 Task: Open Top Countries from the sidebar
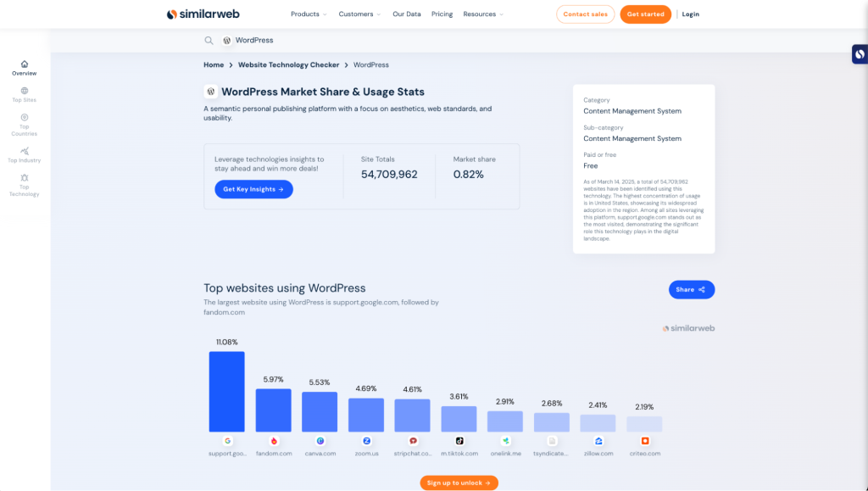(24, 126)
